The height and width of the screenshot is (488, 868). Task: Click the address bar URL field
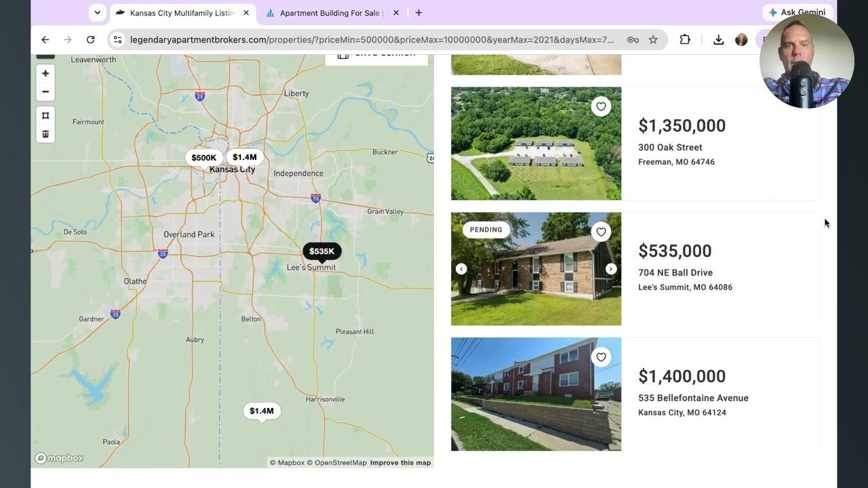click(372, 40)
